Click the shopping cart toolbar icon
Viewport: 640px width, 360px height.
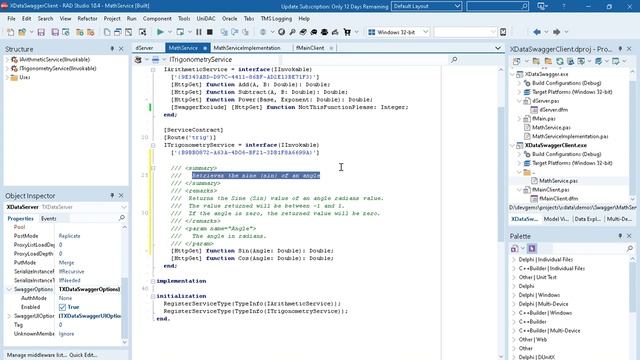(347, 32)
